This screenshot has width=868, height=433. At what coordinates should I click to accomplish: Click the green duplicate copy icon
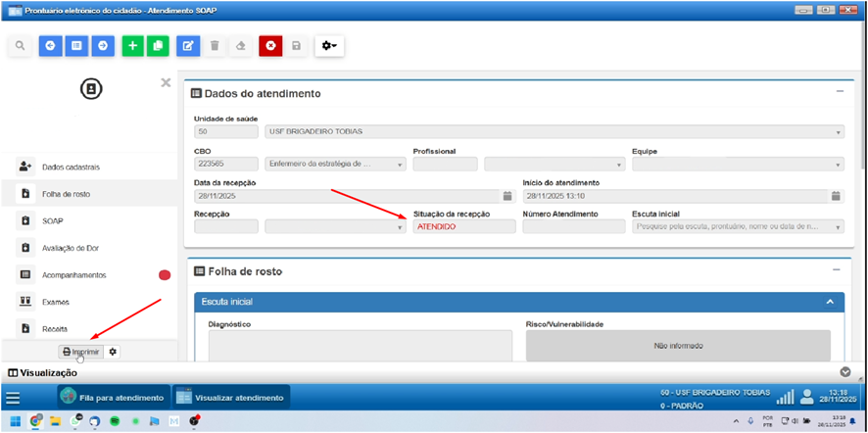(157, 46)
